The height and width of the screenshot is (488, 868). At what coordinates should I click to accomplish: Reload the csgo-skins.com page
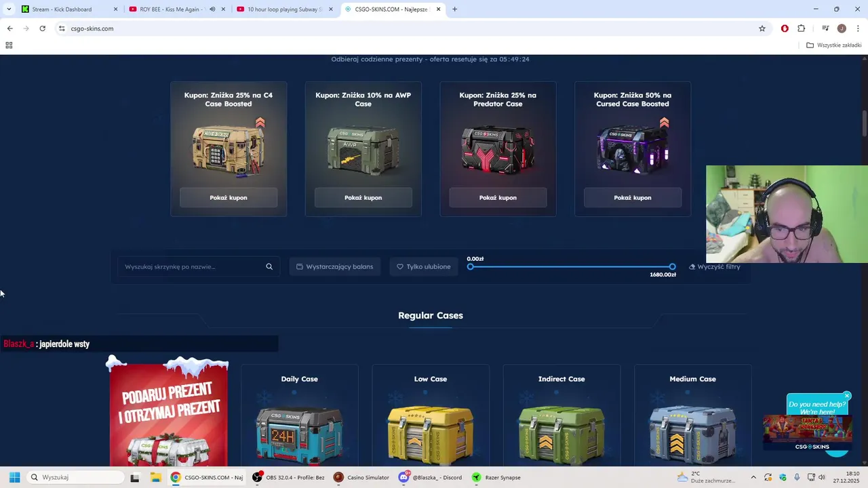(x=42, y=28)
